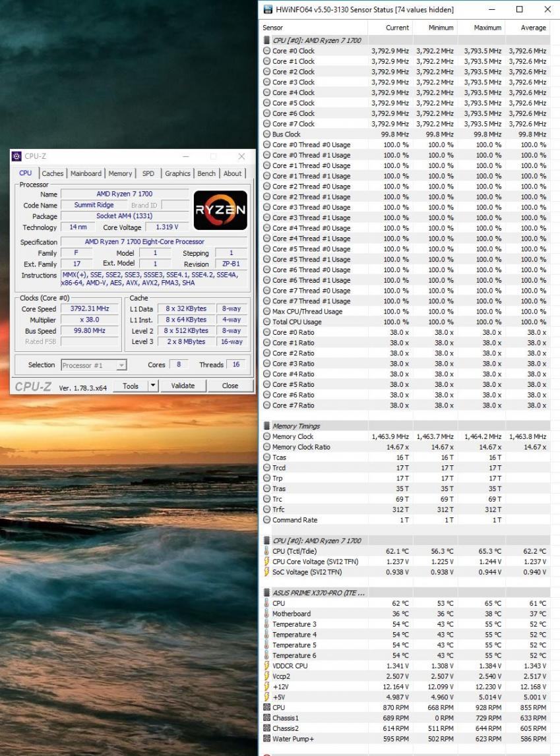Click the Validate button in CPU-Z
This screenshot has height=756, width=560.
point(183,386)
